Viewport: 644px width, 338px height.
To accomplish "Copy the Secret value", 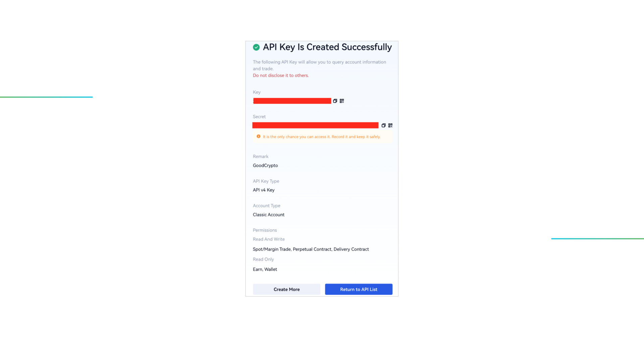I will [383, 125].
